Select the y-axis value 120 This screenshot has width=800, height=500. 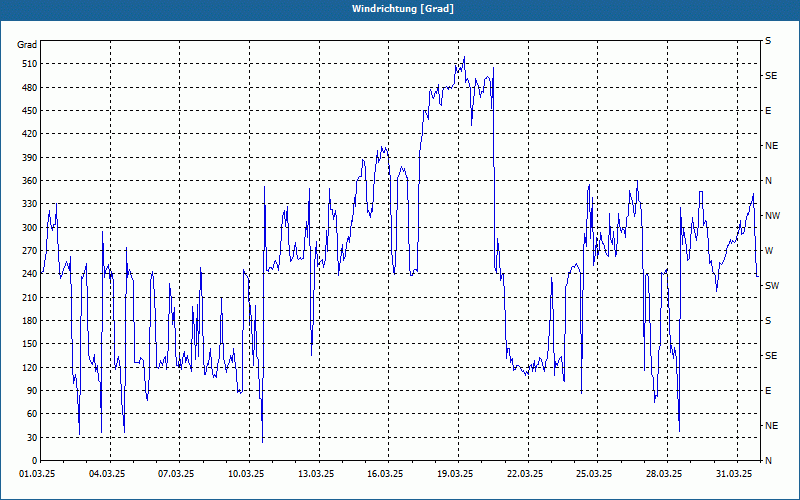coord(30,367)
